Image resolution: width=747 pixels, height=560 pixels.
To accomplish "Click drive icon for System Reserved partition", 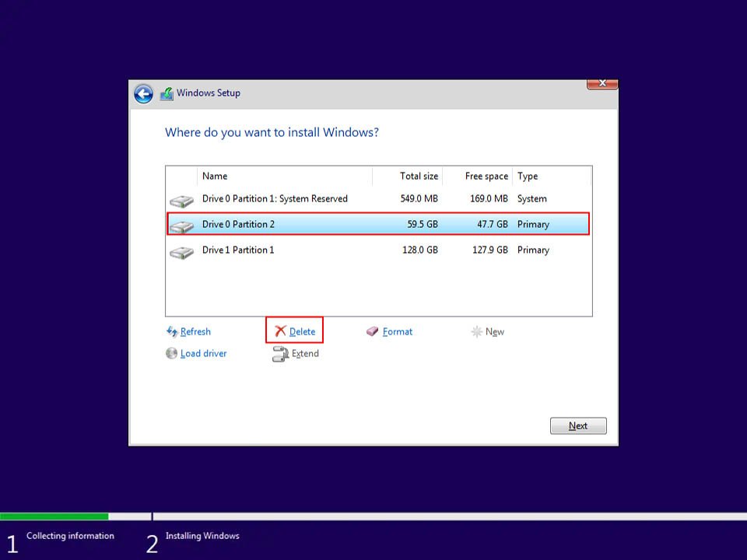I will (x=181, y=201).
